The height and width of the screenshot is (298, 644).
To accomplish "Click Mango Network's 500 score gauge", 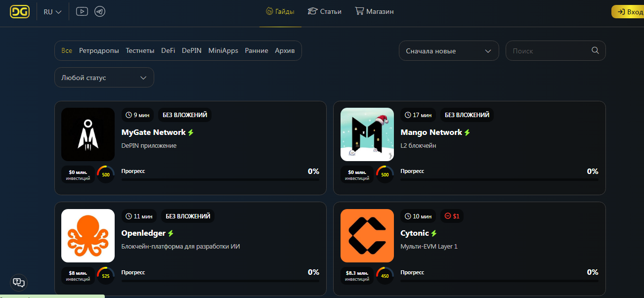I will (385, 174).
